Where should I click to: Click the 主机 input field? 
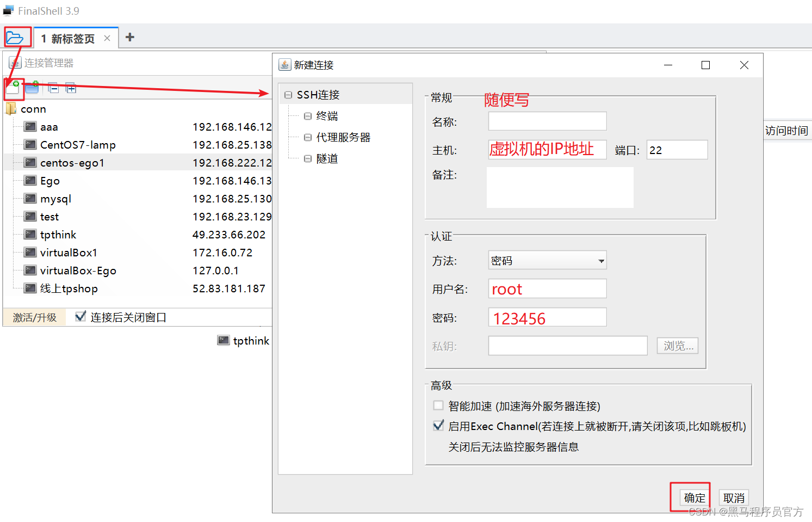(x=547, y=150)
